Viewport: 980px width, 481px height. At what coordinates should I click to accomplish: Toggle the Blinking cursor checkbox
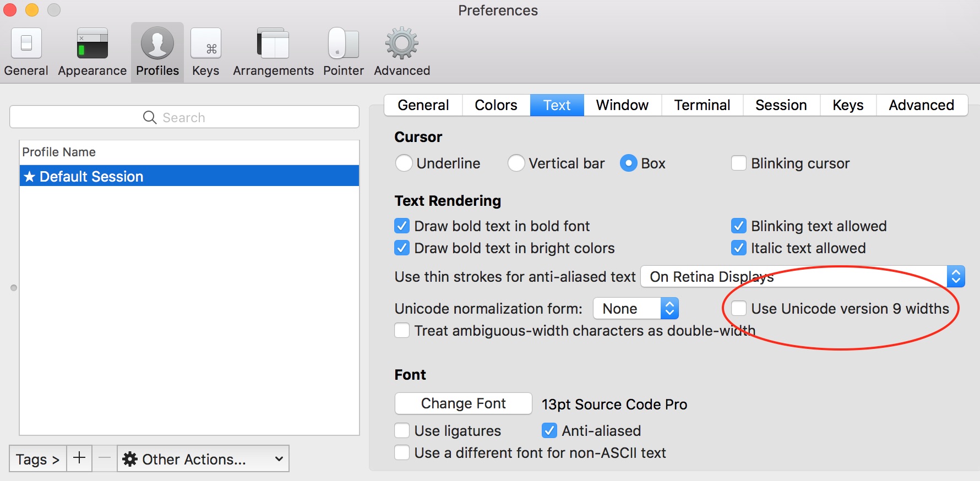[x=739, y=163]
